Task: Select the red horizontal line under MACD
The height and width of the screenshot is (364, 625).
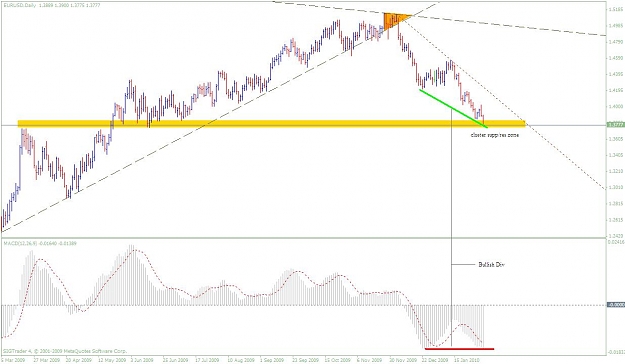Action: tap(460, 349)
